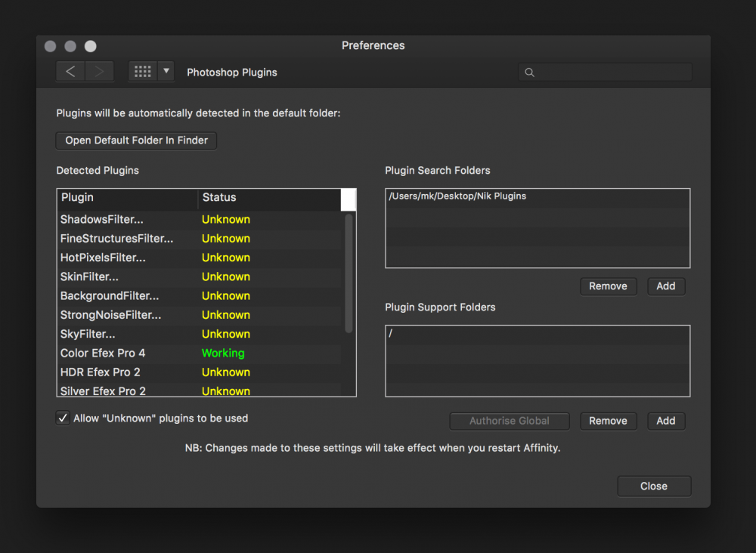
Task: Add a new plugin search folder
Action: pyautogui.click(x=665, y=286)
